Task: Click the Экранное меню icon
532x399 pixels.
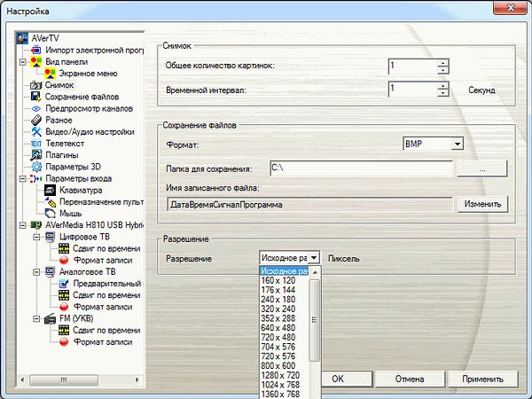Action: (51, 74)
